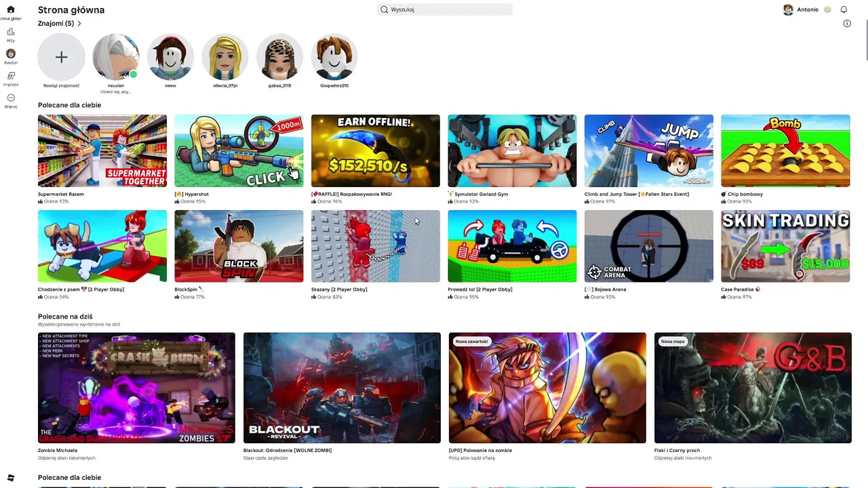Viewport: 868px width, 488px height.
Task: Open friend neew's avatar
Action: [x=170, y=57]
